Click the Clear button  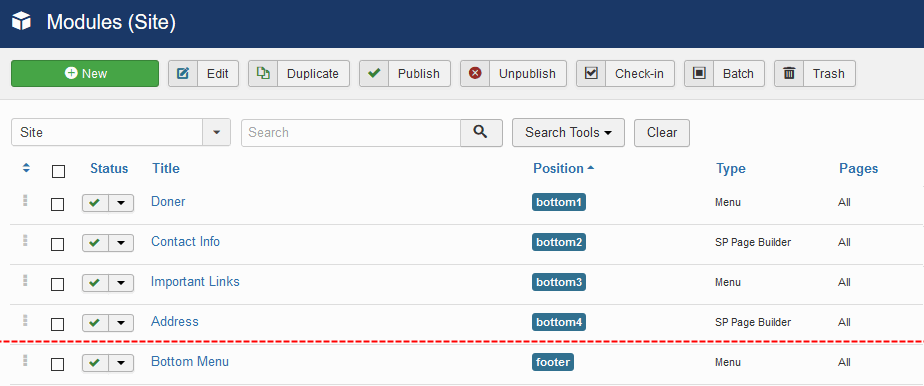click(x=662, y=133)
